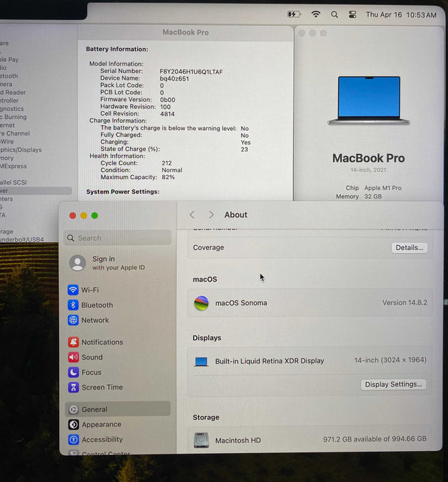Image resolution: width=448 pixels, height=482 pixels.
Task: Open Display Settings button
Action: point(394,384)
